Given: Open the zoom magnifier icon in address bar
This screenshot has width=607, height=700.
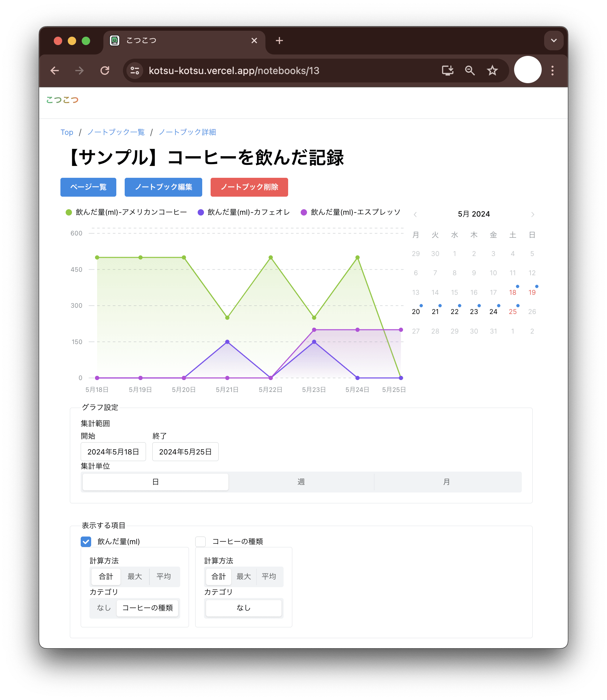Looking at the screenshot, I should coord(470,71).
